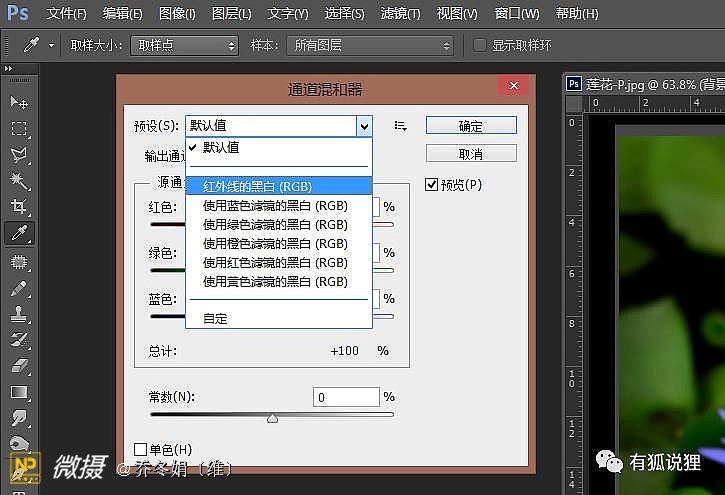Viewport: 725px width, 495px height.
Task: Click the 常数 slider handle
Action: pos(272,419)
